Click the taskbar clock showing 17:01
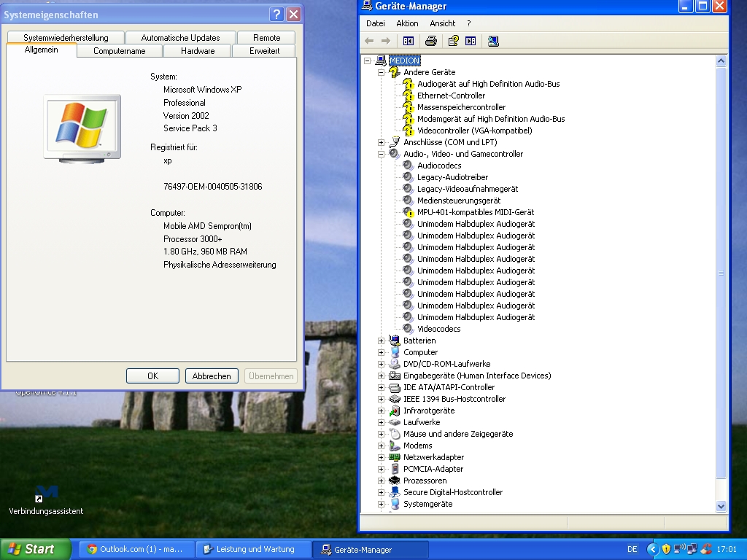The height and width of the screenshot is (560, 747). click(727, 549)
